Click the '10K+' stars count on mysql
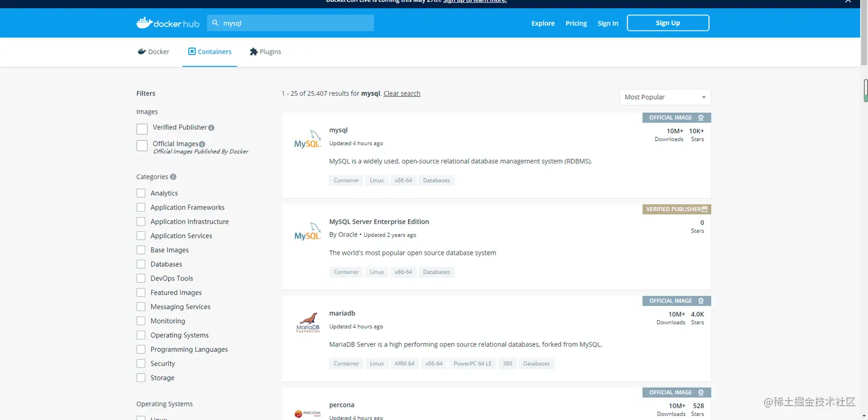The width and height of the screenshot is (868, 420). coord(696,131)
